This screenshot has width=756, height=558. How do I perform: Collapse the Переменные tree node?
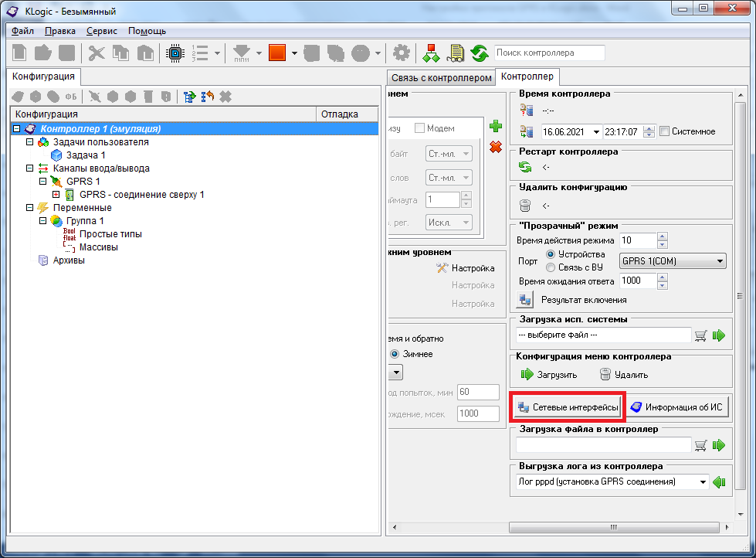coord(30,208)
